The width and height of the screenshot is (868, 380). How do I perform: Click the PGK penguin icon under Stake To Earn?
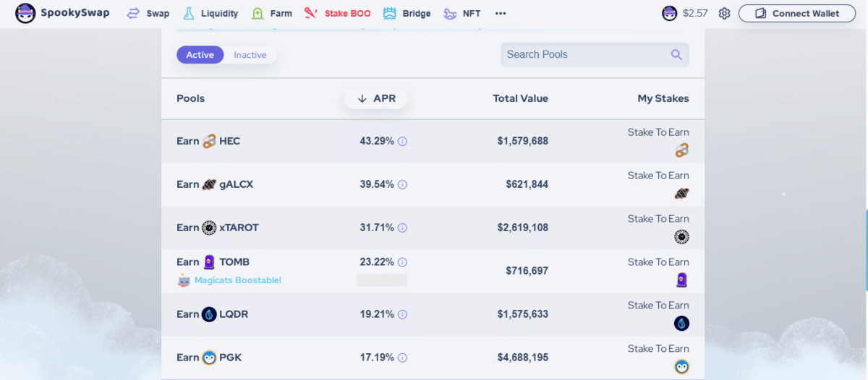[x=681, y=367]
